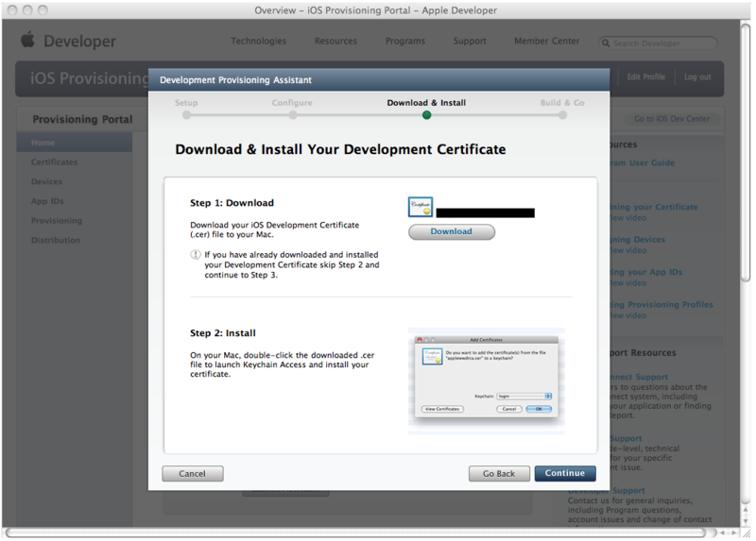This screenshot has width=756, height=541.
Task: Open the Technologies nav menu
Action: click(x=258, y=41)
